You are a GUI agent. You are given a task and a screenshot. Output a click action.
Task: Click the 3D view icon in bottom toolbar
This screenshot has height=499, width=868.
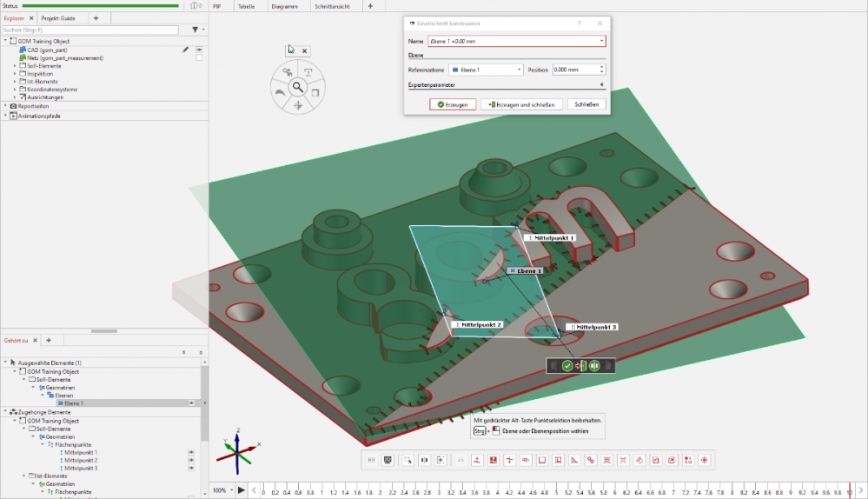tap(388, 460)
